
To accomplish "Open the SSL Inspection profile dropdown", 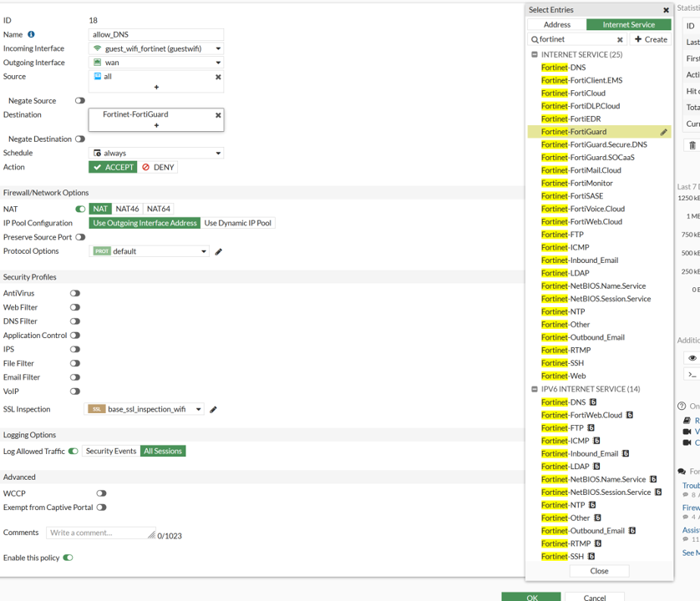I will tap(145, 409).
